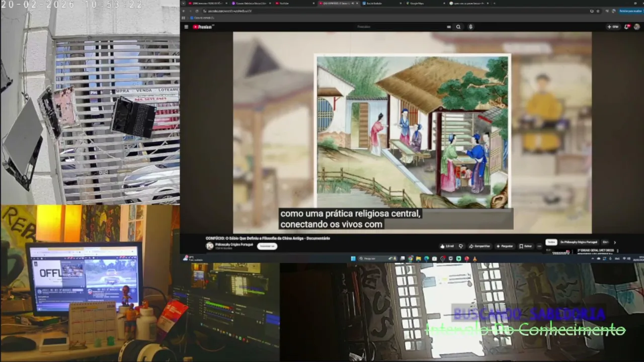The width and height of the screenshot is (644, 362).
Task: Click the Criar create button on YouTube
Action: pyautogui.click(x=613, y=27)
